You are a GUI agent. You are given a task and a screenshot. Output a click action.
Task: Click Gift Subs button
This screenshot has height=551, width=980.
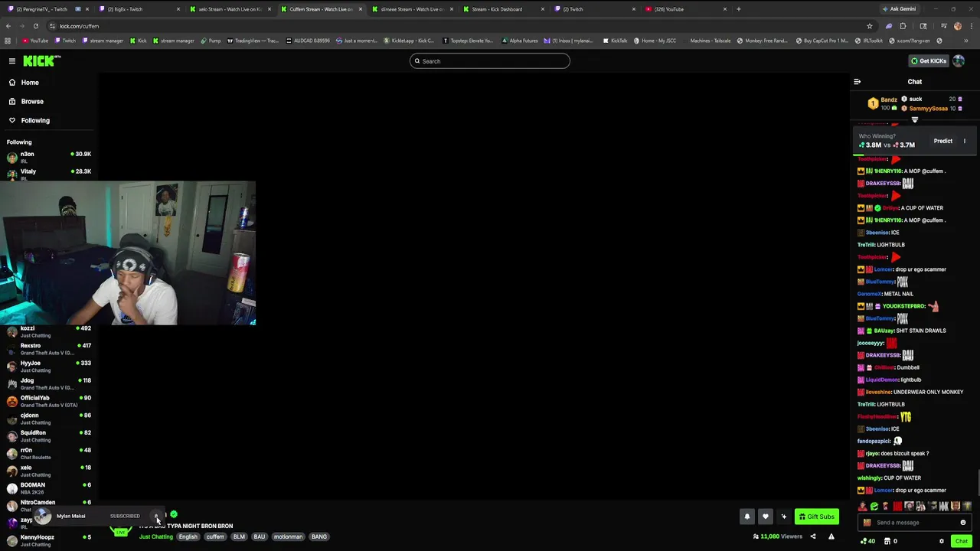(x=816, y=517)
